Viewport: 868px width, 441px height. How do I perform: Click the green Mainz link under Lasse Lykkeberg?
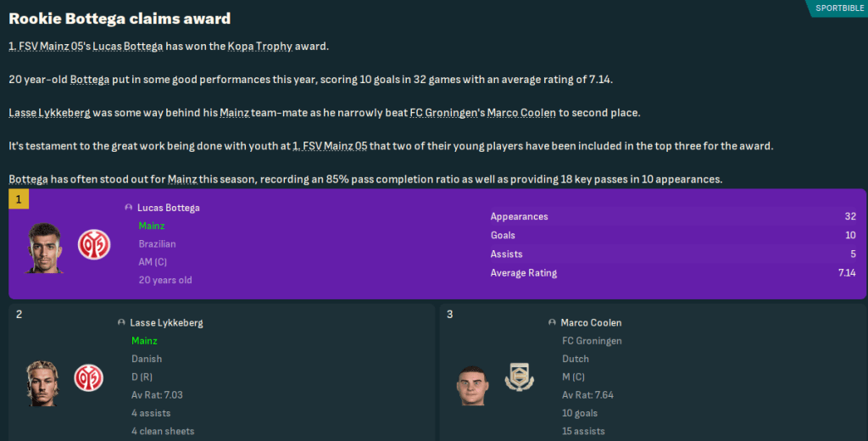coord(145,341)
